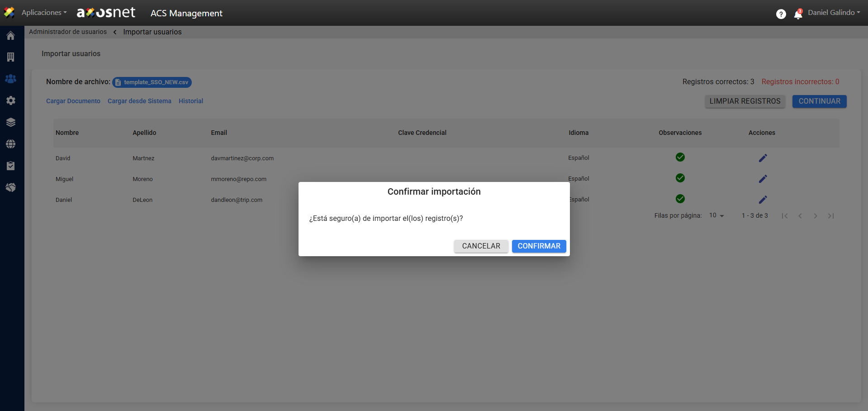Open the globe icon in sidebar

(11, 144)
